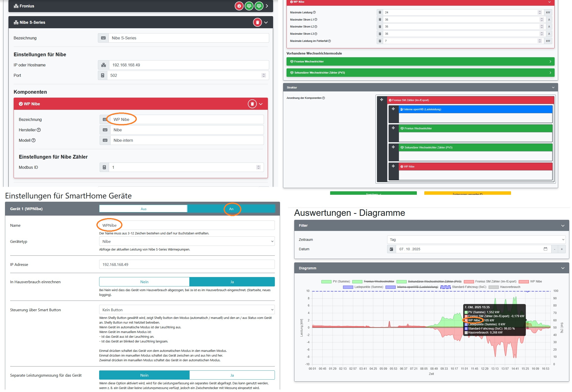Click the delete icon in Nibe S-Series header

[257, 23]
